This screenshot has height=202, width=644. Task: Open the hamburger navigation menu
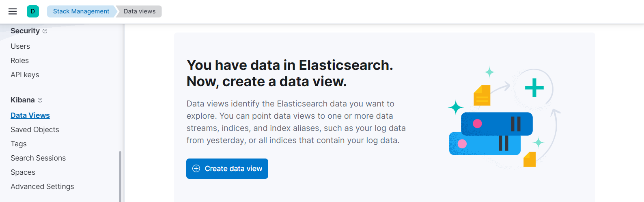(x=13, y=11)
